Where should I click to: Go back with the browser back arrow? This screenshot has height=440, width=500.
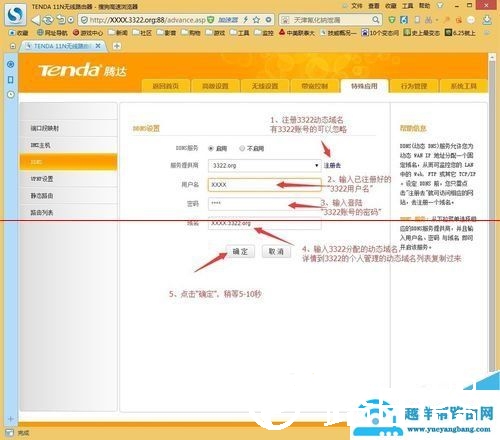click(35, 20)
